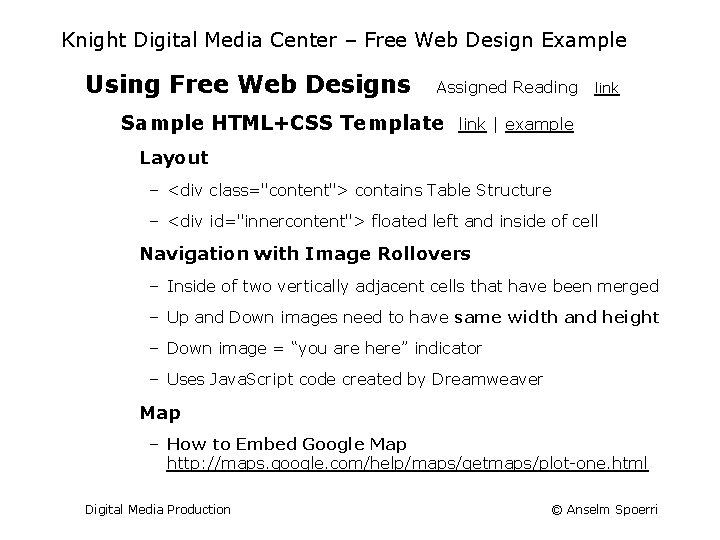Click the heading 'Using Free Web Designs'
720x540 pixels.
coord(248,84)
